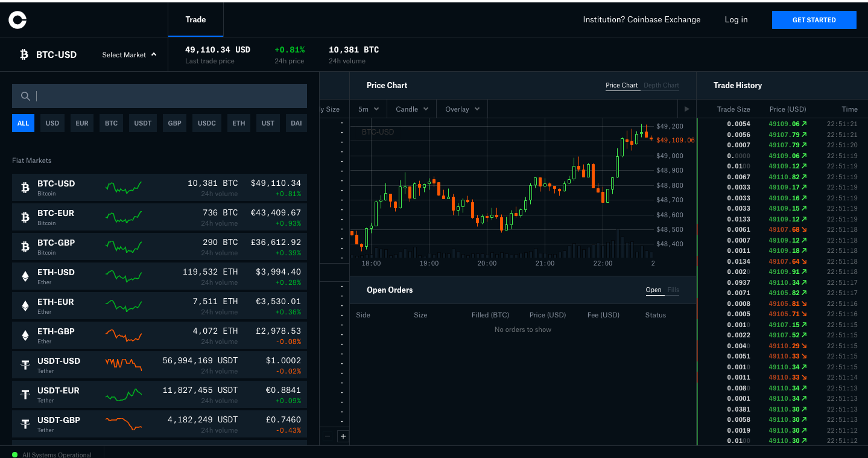
Task: Click the Time column header
Action: click(849, 109)
